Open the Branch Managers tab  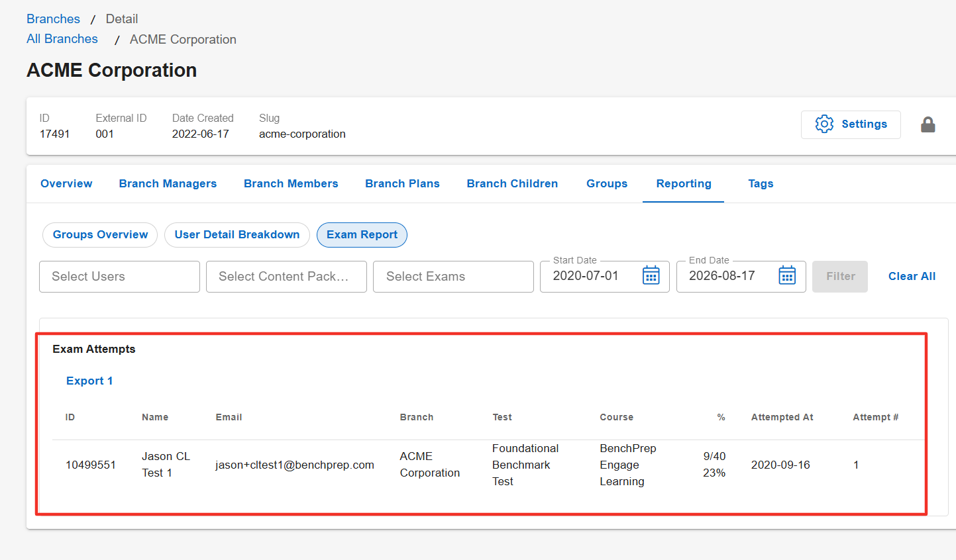point(168,183)
